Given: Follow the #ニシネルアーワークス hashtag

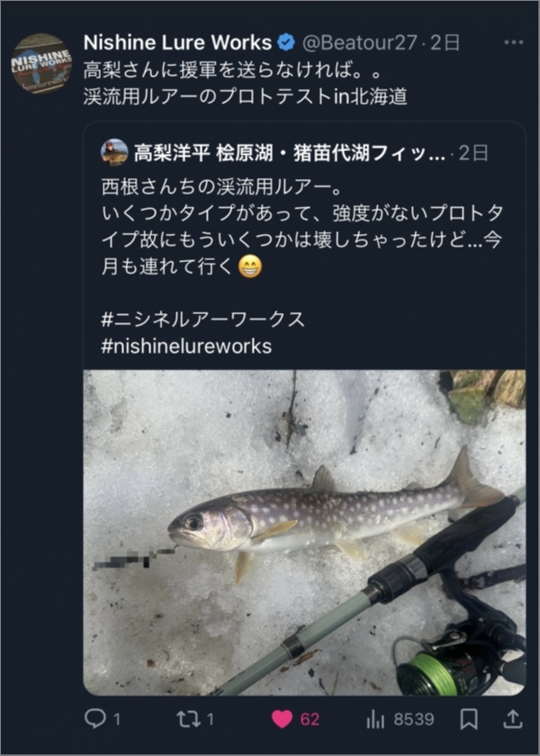Looking at the screenshot, I should [203, 319].
